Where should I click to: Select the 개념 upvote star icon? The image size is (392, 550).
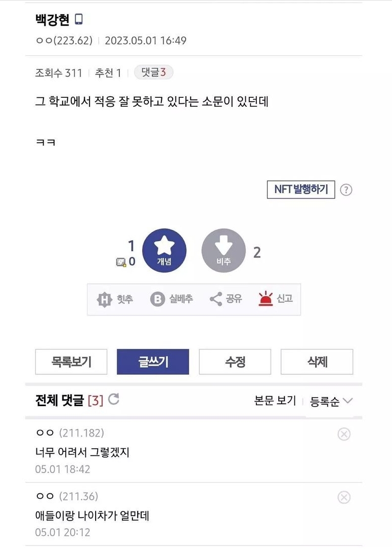tap(164, 250)
